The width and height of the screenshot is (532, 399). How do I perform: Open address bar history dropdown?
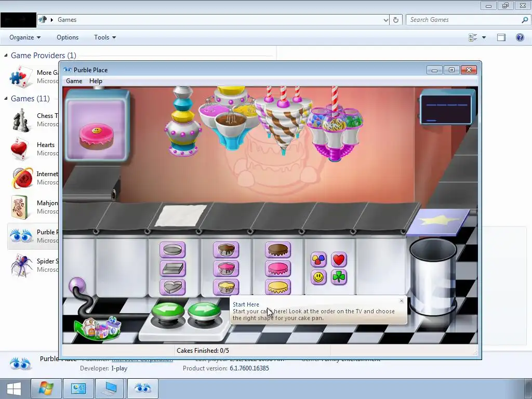pos(386,20)
